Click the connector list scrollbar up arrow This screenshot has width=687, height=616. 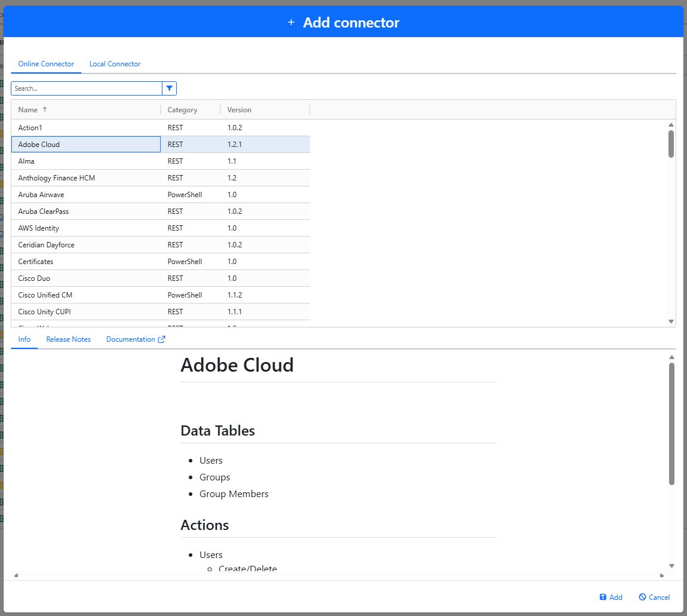point(671,125)
